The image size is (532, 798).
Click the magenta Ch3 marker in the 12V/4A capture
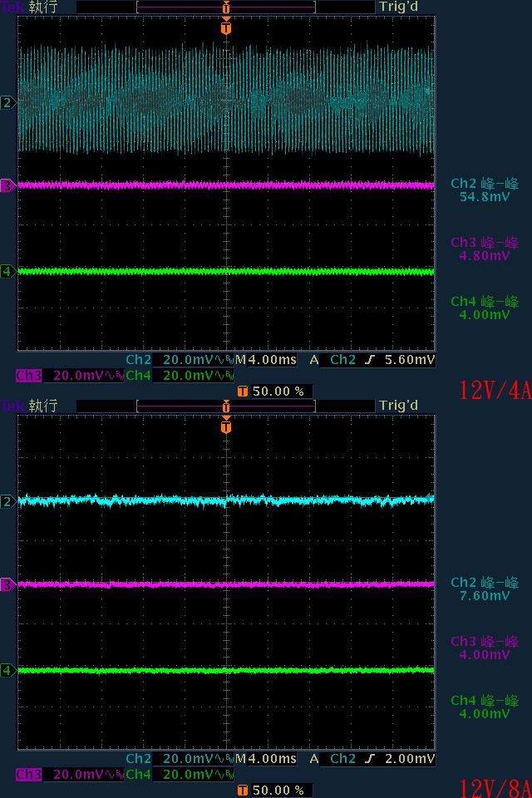[8, 185]
